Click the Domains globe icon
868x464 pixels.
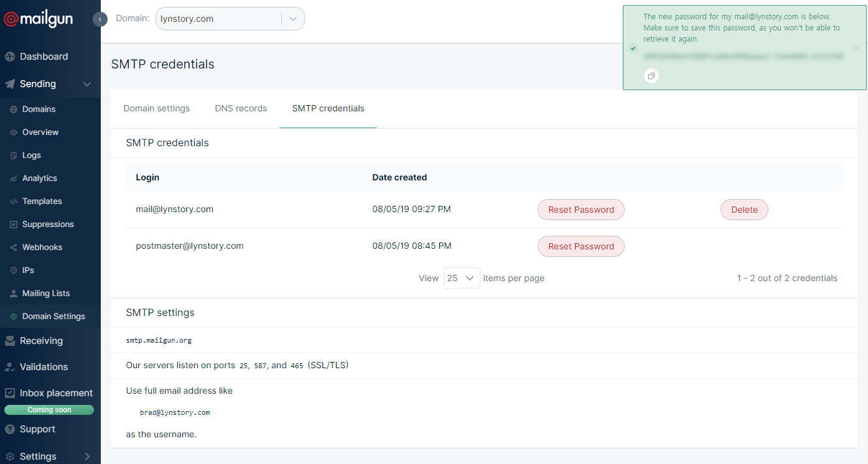point(14,109)
